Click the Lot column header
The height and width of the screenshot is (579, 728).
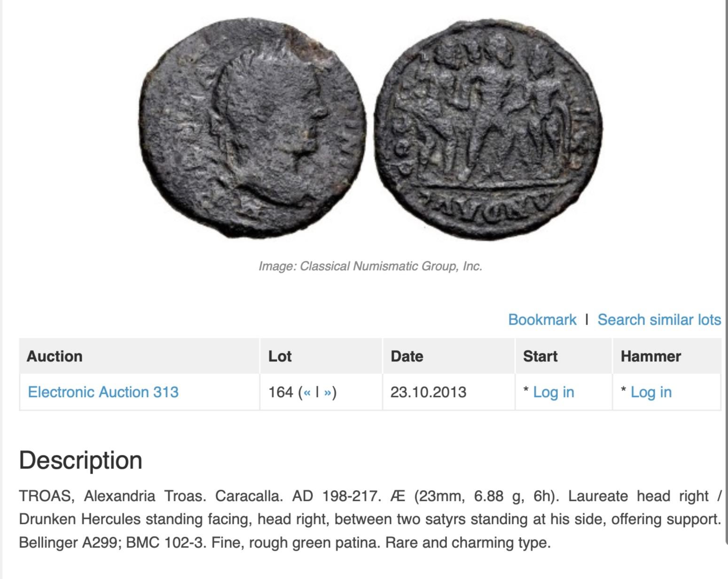click(280, 356)
